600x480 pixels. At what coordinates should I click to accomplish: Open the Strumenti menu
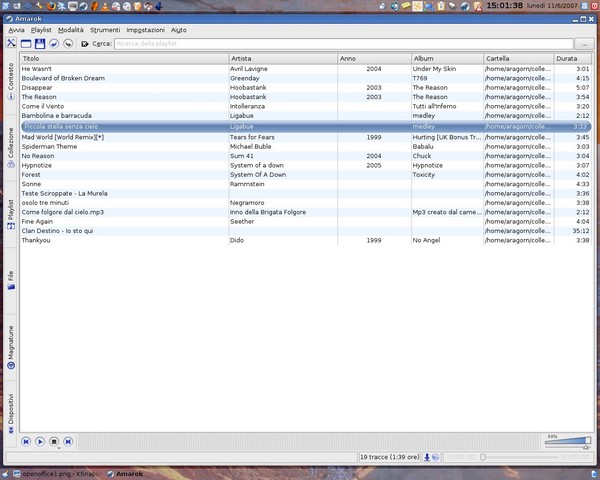(x=105, y=30)
